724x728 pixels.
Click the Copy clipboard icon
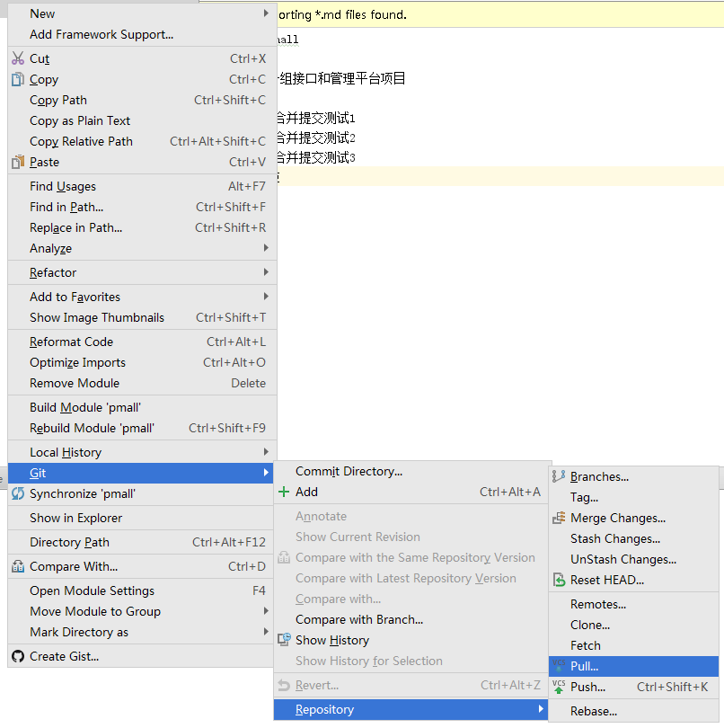tap(18, 79)
